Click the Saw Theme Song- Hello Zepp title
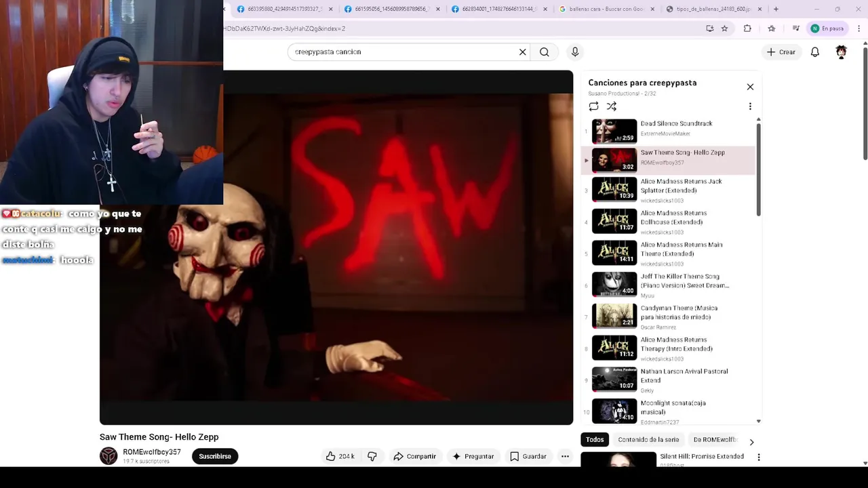Image resolution: width=868 pixels, height=488 pixels. 159,437
